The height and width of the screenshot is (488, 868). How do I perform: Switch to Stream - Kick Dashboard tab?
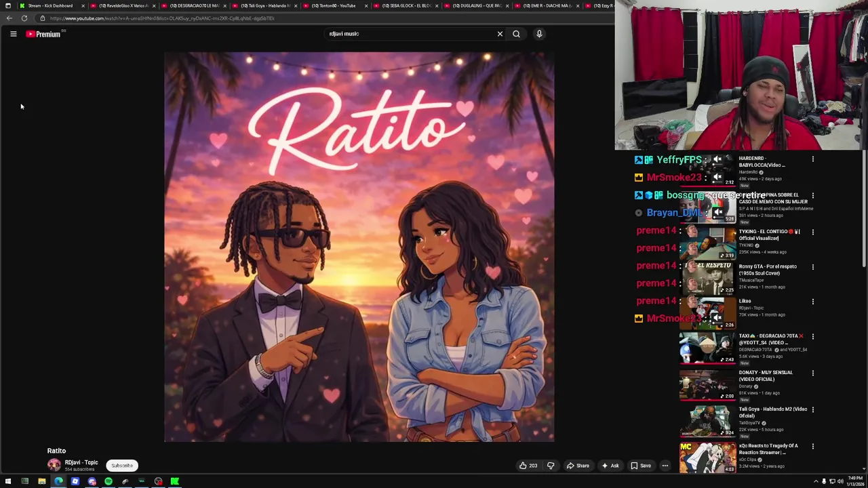(x=51, y=5)
